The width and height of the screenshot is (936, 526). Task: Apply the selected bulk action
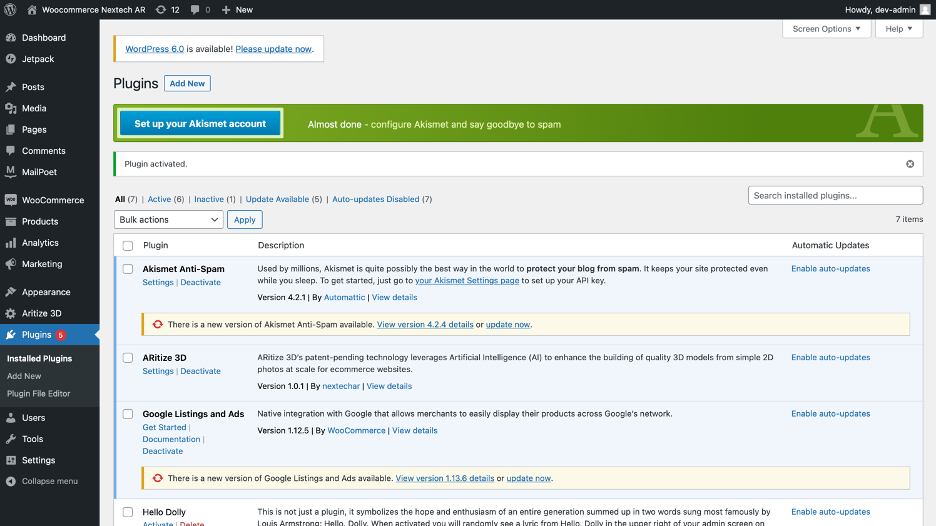[245, 220]
